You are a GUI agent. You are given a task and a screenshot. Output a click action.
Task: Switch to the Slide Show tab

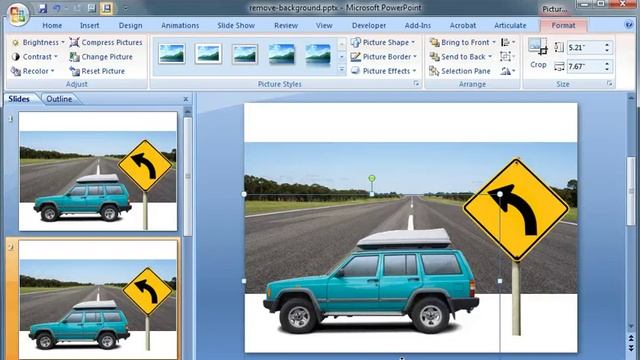[236, 25]
